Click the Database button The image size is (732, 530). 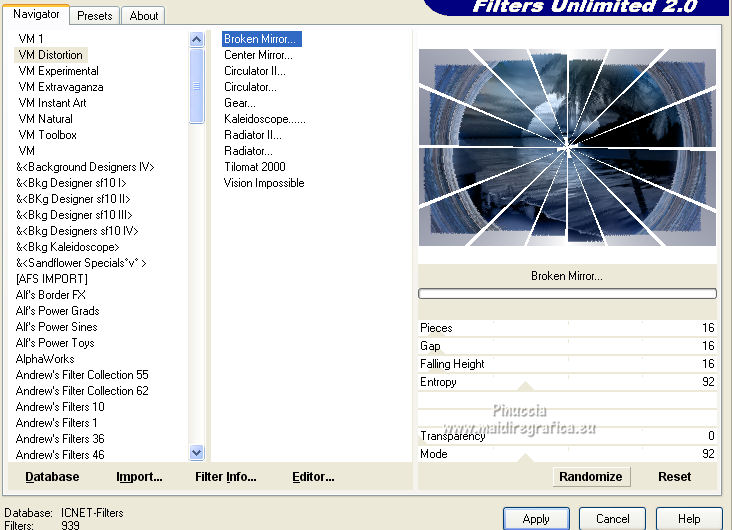pyautogui.click(x=52, y=477)
